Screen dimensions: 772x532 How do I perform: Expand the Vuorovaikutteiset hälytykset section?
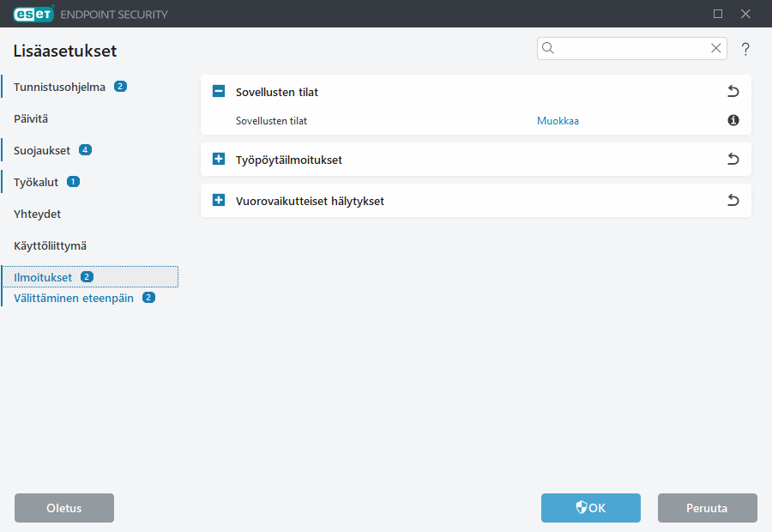tap(219, 200)
